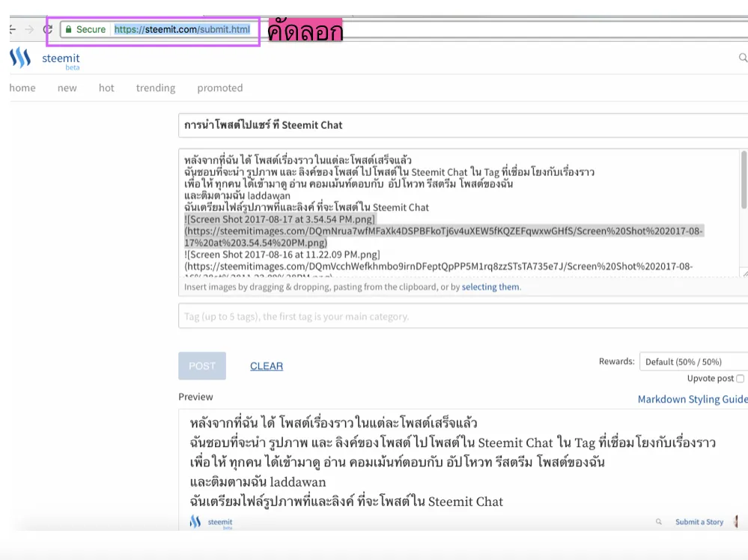Click the textarea resize handle corner
The height and width of the screenshot is (560, 748).
pos(744,273)
